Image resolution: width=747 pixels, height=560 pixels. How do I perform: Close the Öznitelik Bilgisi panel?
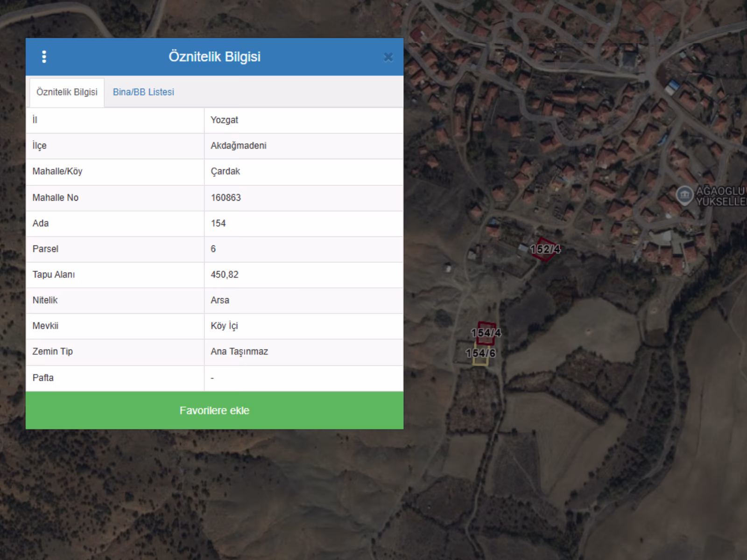[388, 57]
